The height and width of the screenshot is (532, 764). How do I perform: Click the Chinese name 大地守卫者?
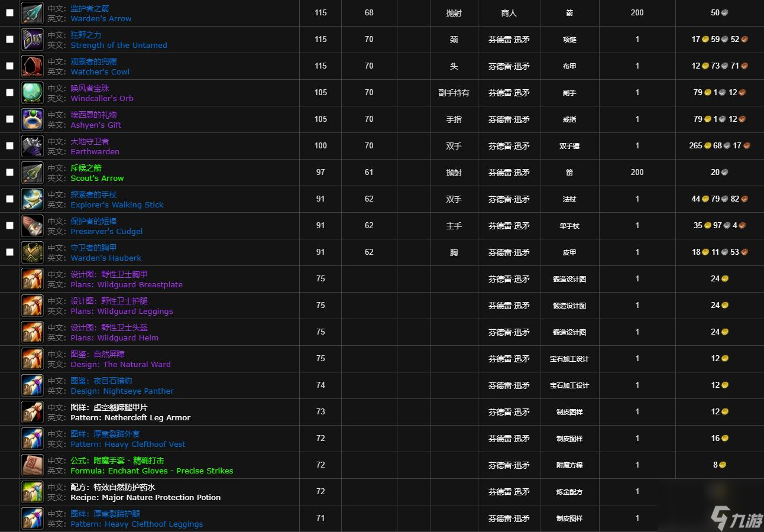pos(90,141)
